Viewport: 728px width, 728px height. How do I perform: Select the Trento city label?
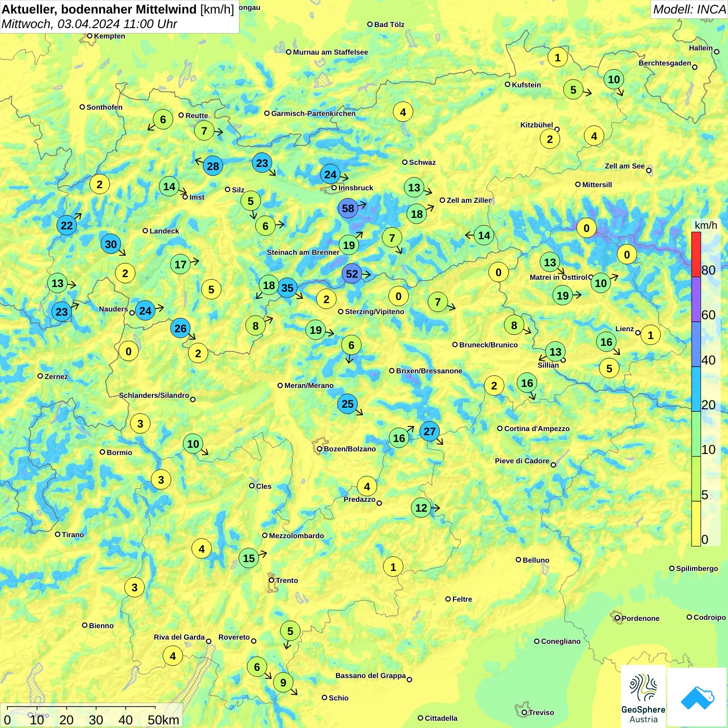click(287, 580)
